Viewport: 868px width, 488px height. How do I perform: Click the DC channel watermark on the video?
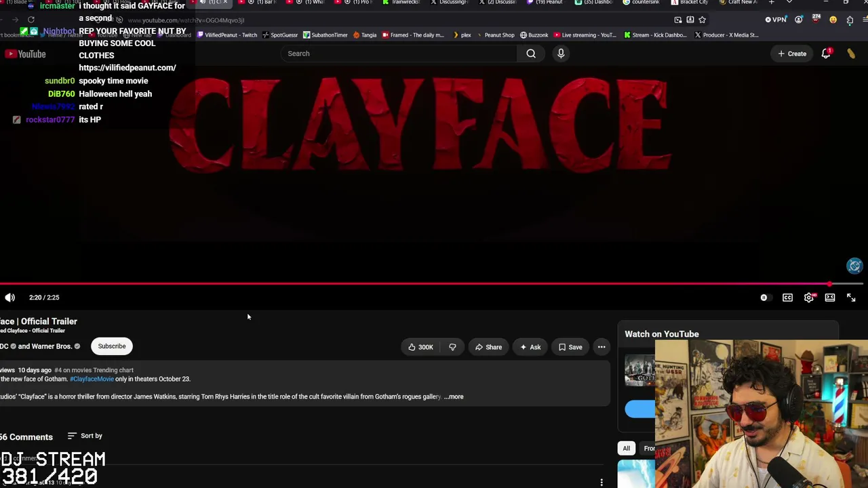854,266
